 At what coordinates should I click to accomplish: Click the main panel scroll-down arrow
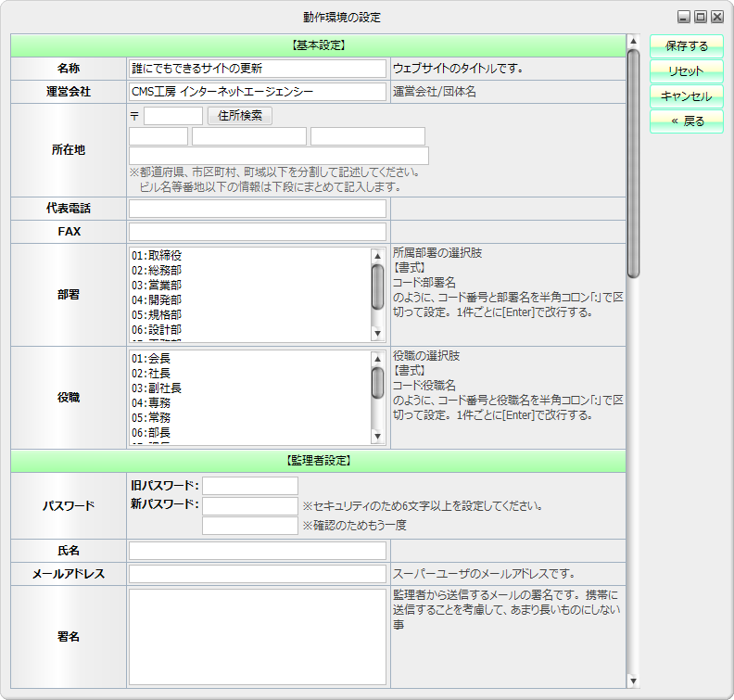point(633,681)
